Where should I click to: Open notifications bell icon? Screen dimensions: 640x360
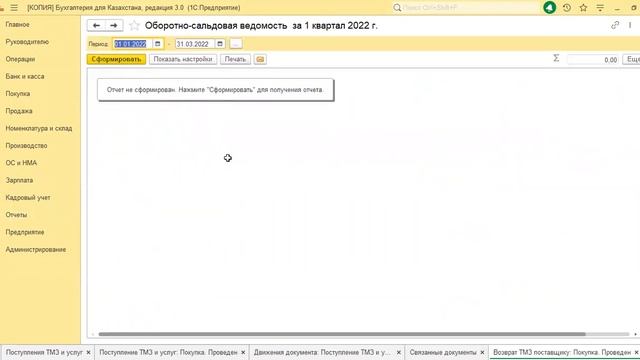pyautogui.click(x=549, y=7)
